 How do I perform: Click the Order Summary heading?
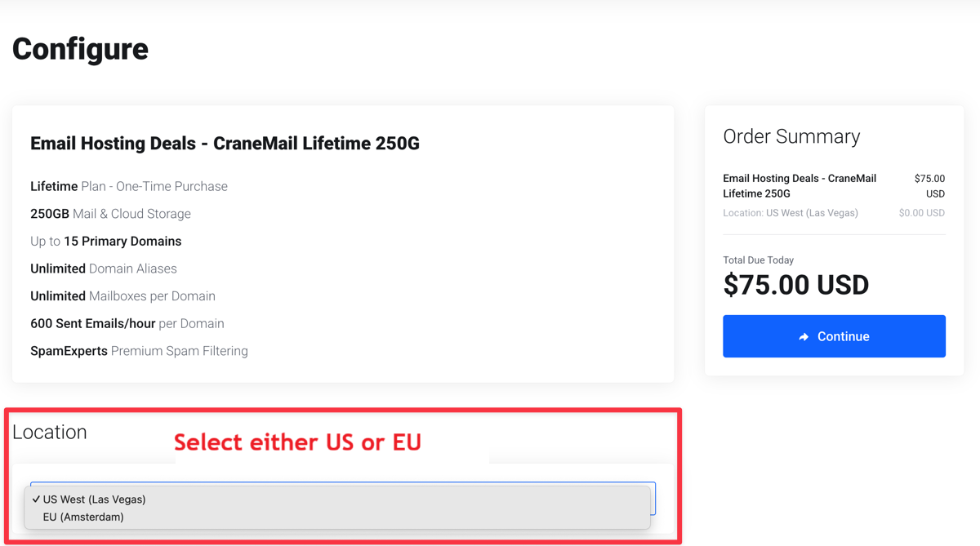pyautogui.click(x=791, y=136)
